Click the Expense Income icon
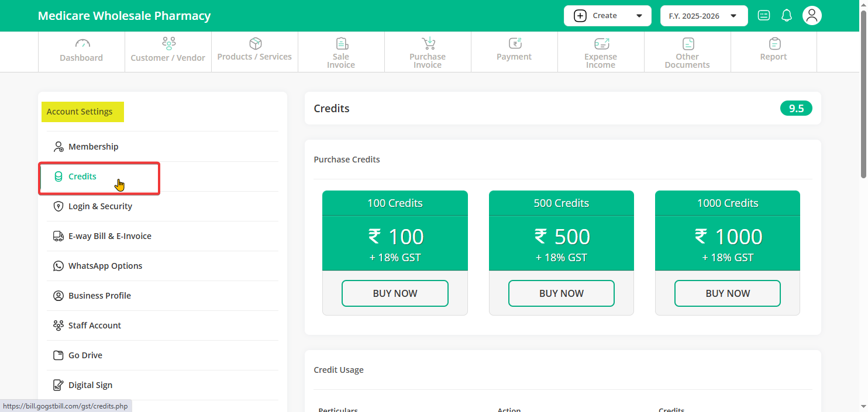Image resolution: width=868 pixels, height=412 pixels. coord(601,44)
